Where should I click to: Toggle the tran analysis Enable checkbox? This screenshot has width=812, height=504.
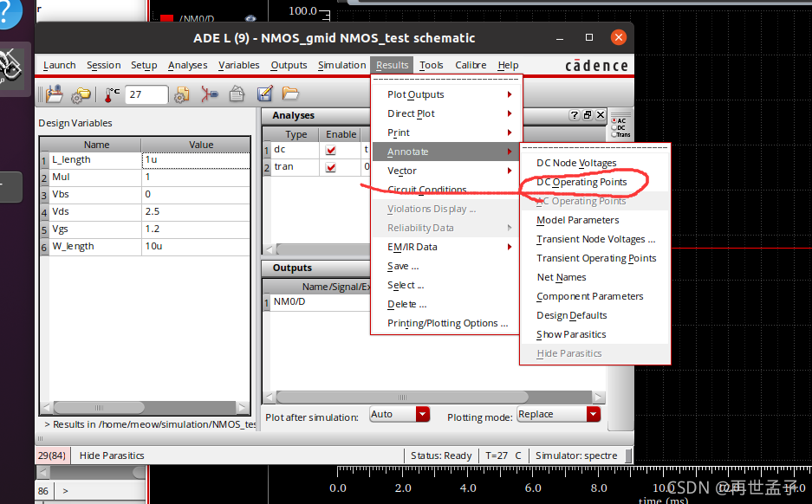330,168
